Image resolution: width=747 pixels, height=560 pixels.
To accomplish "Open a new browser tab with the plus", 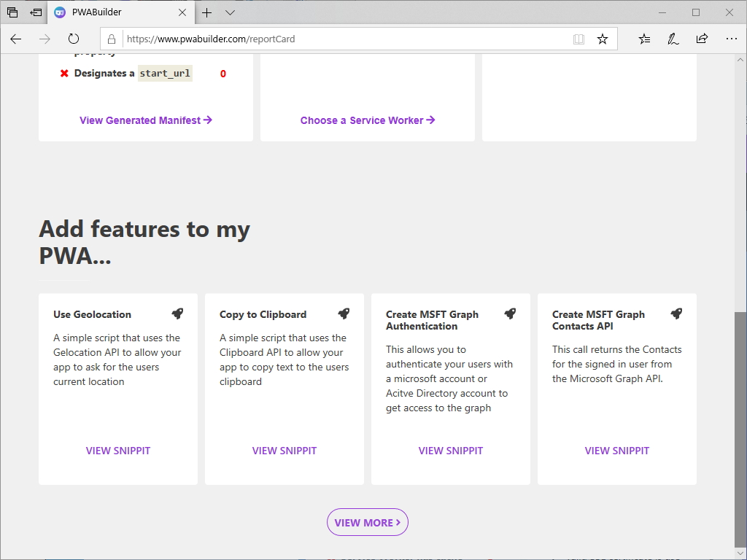I will click(206, 12).
